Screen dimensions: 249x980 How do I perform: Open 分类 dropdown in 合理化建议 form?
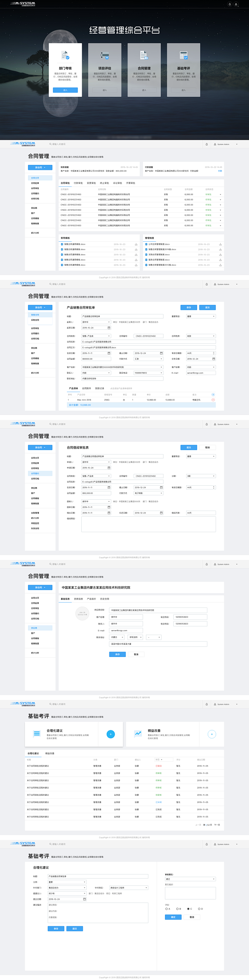(67, 882)
